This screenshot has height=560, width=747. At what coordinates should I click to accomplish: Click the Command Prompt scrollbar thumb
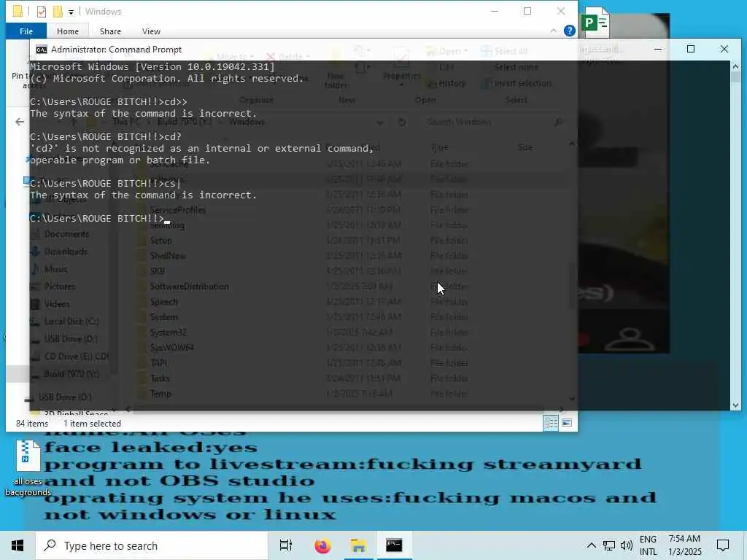click(x=735, y=76)
